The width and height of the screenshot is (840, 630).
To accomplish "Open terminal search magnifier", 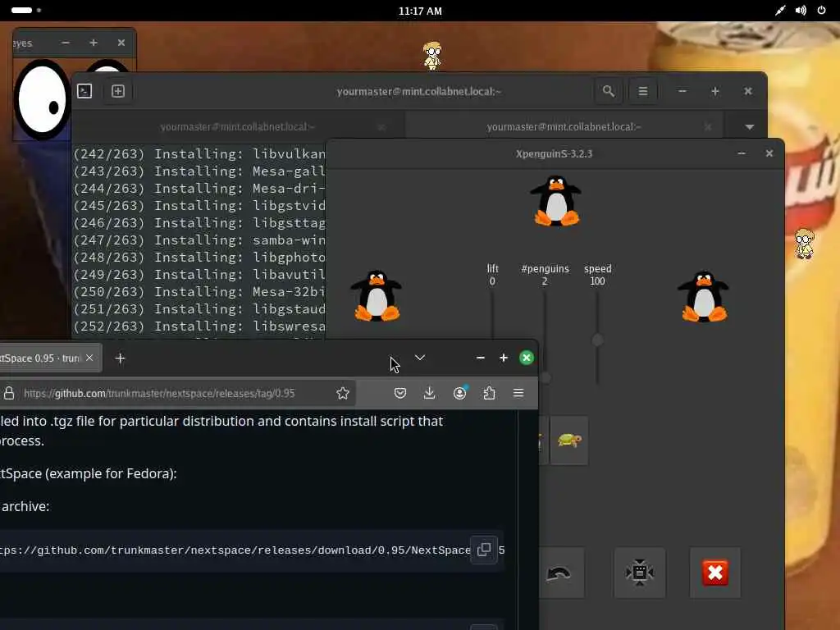I will pyautogui.click(x=608, y=91).
